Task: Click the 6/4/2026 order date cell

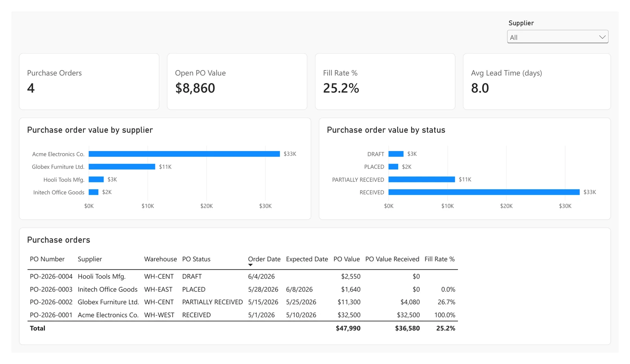Action: tap(261, 277)
